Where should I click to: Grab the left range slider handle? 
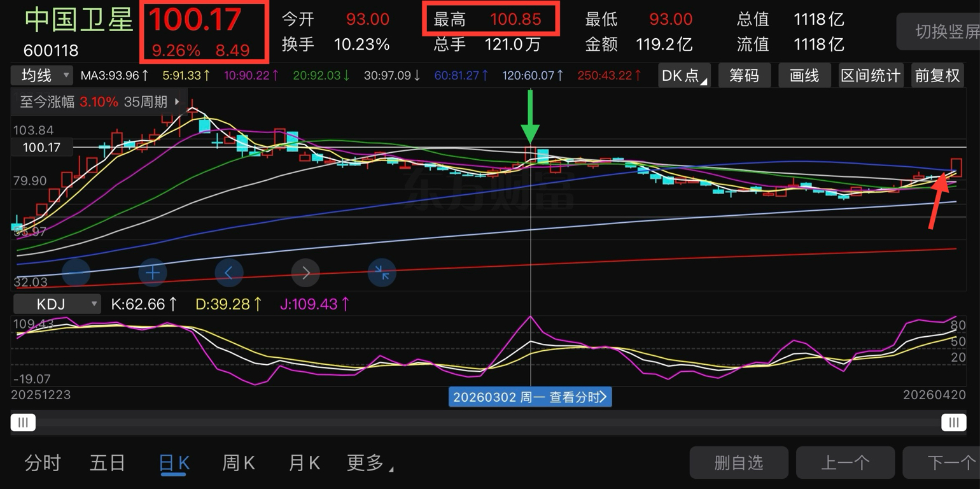click(x=23, y=422)
